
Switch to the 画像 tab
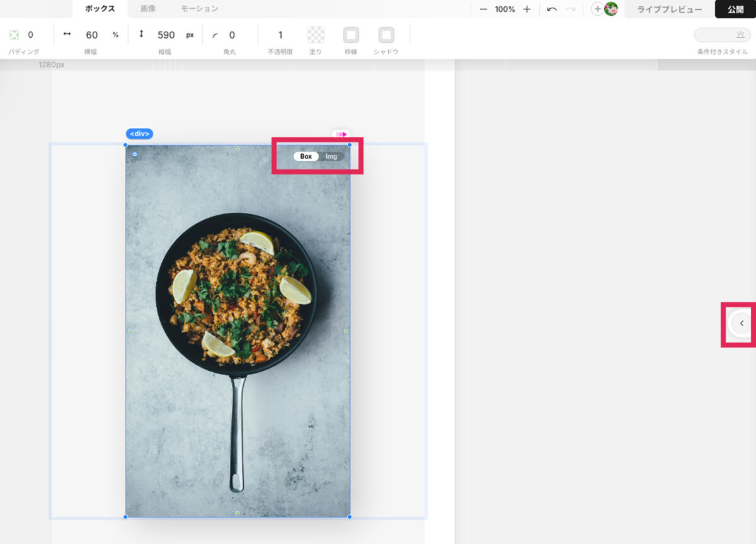click(148, 9)
